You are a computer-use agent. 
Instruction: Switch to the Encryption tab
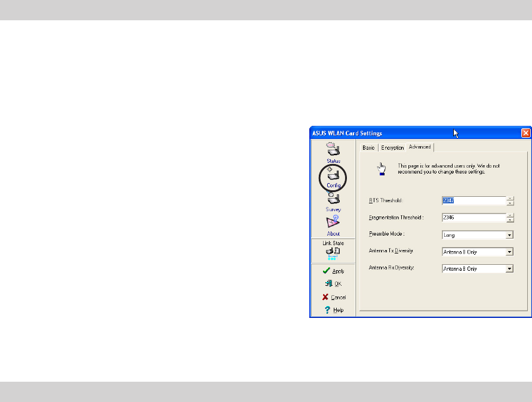[x=392, y=147]
